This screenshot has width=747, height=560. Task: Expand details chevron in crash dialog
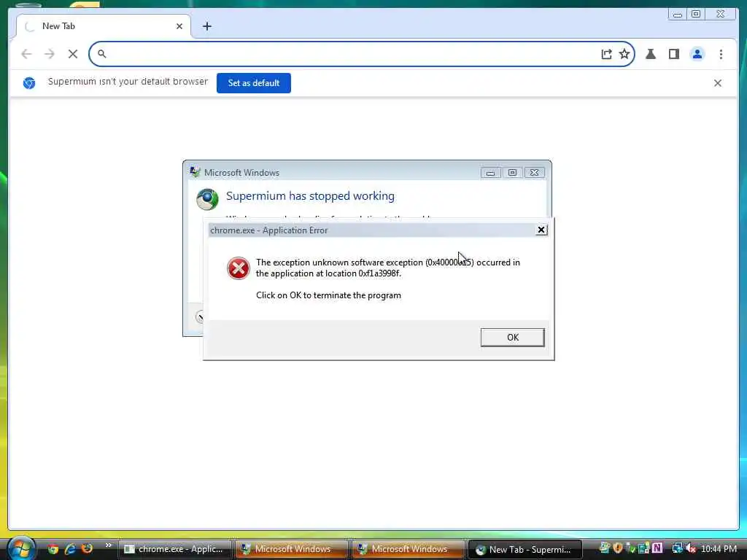click(x=200, y=316)
